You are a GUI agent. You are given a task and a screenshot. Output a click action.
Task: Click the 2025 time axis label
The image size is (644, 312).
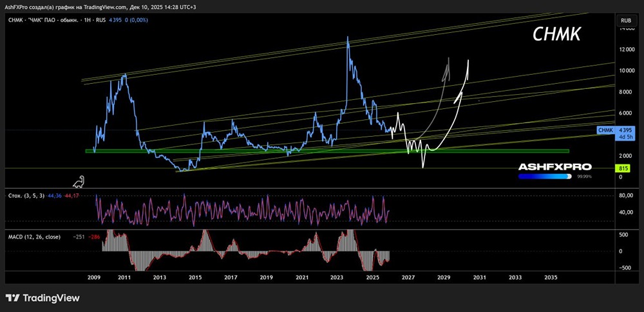[374, 277]
